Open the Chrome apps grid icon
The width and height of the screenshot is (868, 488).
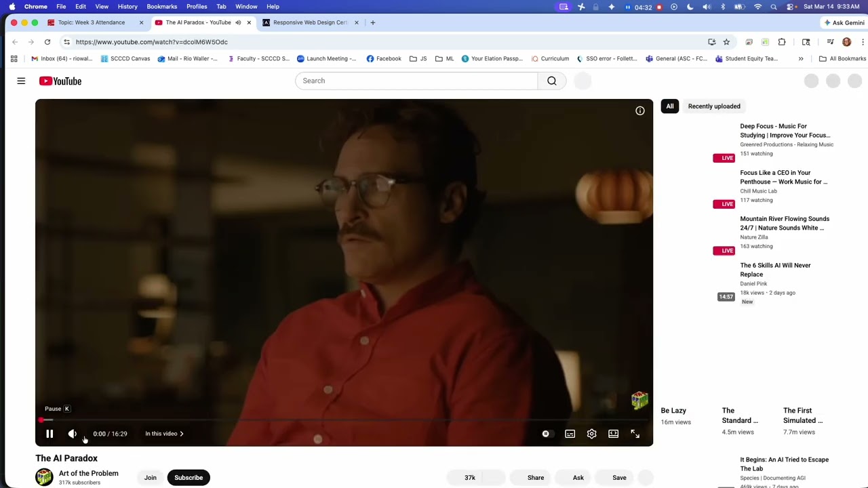tap(14, 59)
